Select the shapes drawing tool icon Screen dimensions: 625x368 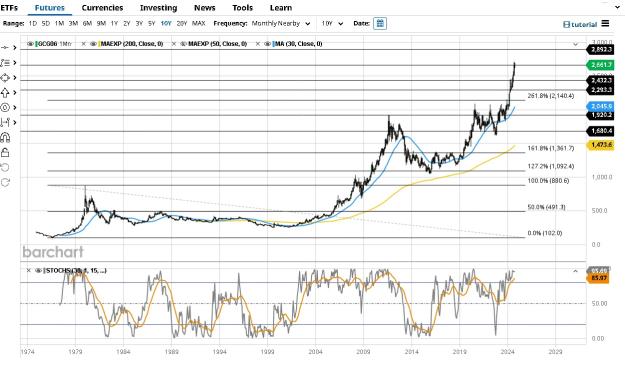tap(5, 78)
